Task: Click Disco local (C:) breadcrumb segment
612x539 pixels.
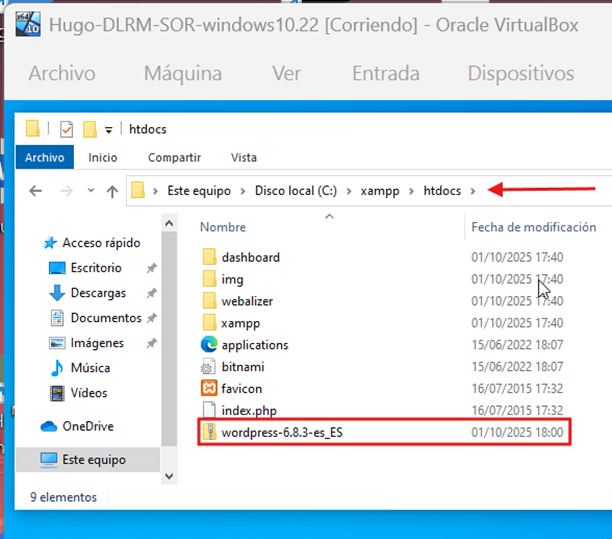Action: 295,190
